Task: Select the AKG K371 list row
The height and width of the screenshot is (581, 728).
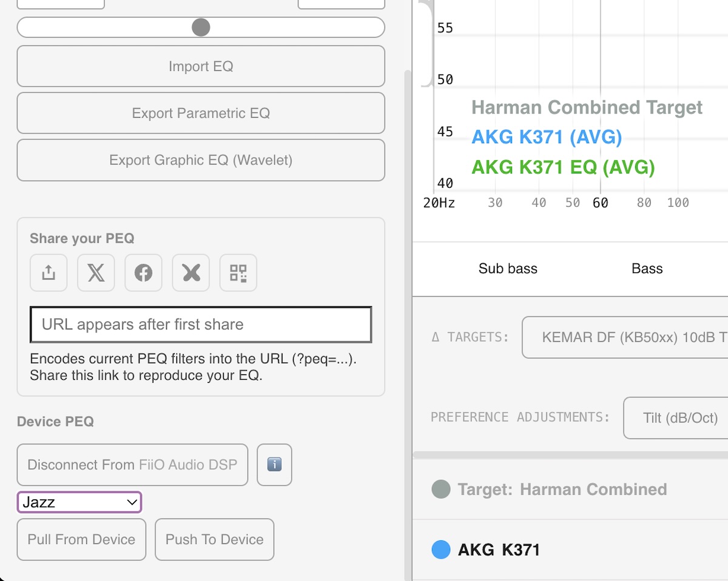Action: coord(570,550)
